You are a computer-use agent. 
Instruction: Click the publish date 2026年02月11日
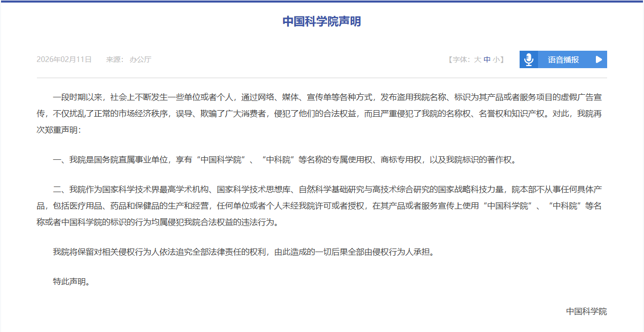click(x=64, y=59)
